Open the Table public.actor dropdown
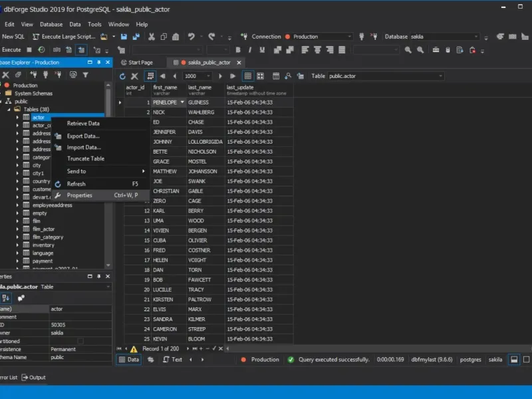 (386, 76)
